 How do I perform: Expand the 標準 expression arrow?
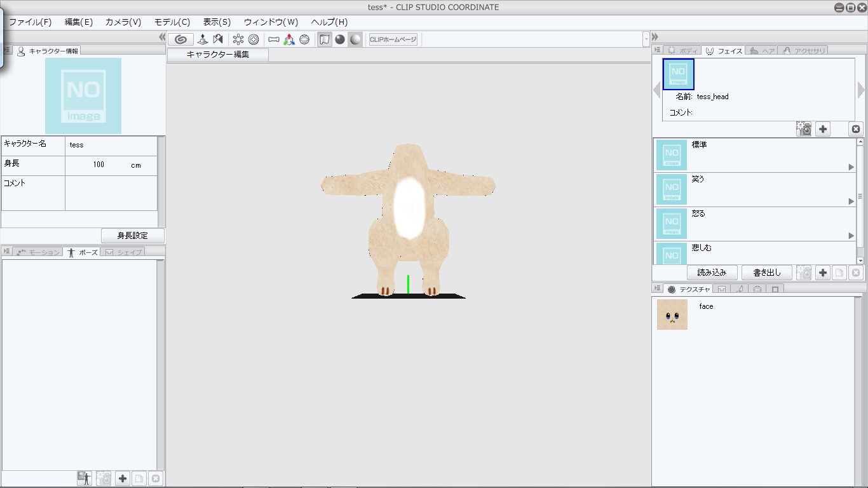pos(851,167)
